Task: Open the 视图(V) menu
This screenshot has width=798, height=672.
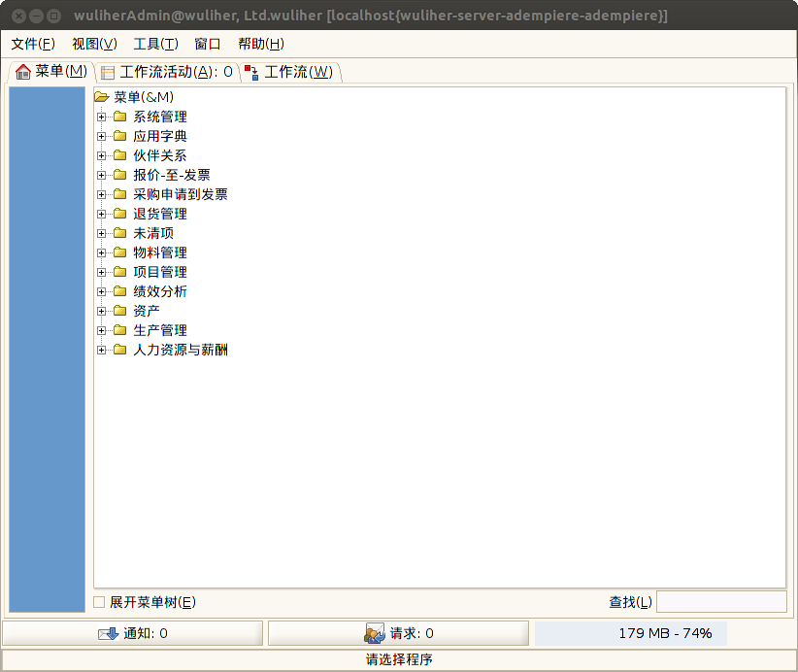Action: (x=95, y=44)
